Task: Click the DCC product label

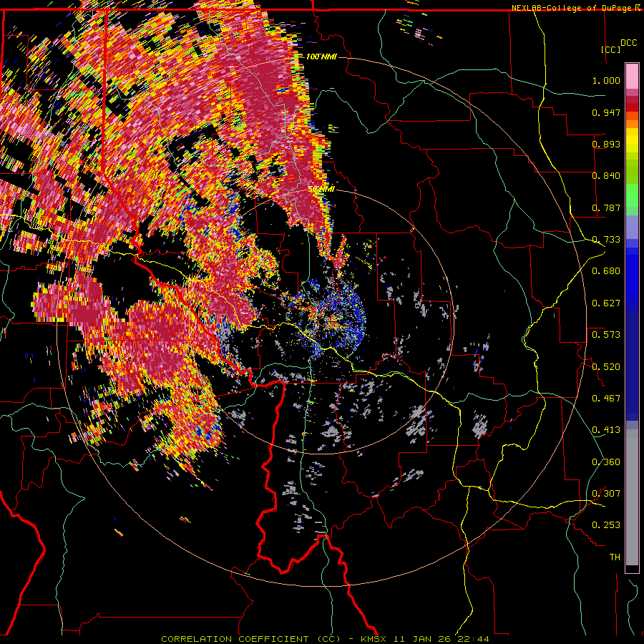Action: tap(628, 43)
